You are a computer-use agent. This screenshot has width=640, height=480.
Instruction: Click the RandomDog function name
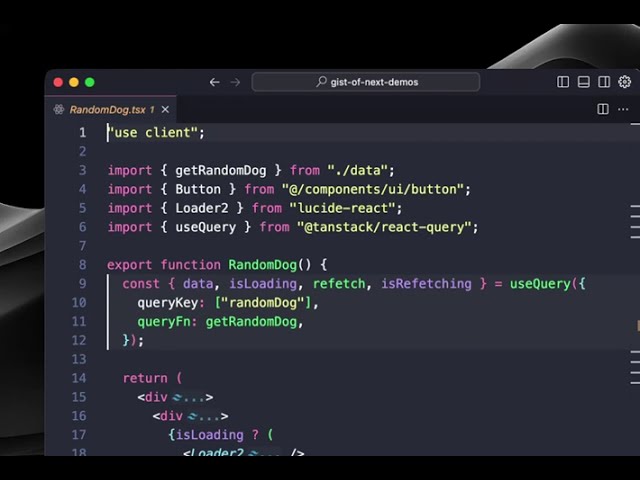(262, 265)
